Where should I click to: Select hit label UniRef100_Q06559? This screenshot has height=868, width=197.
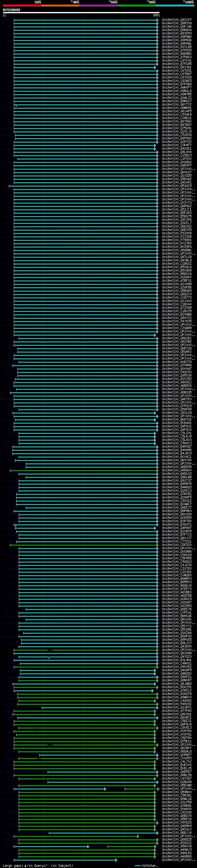[x=177, y=518]
